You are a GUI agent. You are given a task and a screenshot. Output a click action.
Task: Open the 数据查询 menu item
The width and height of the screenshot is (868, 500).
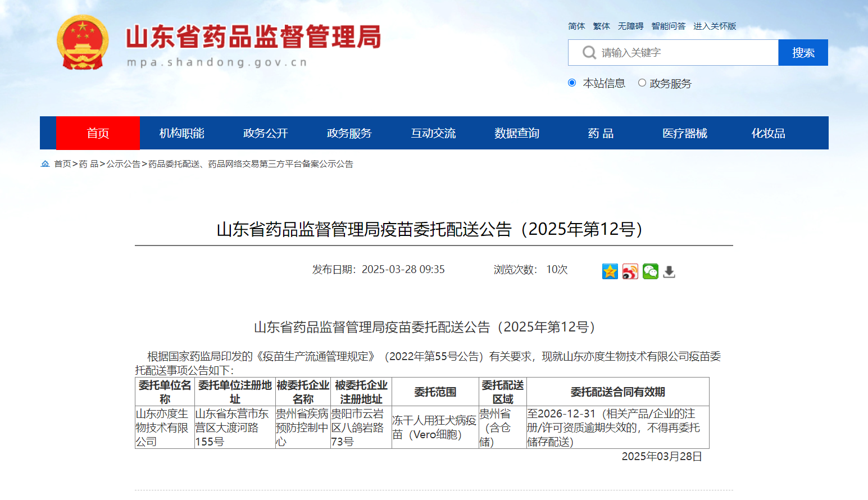click(x=517, y=133)
